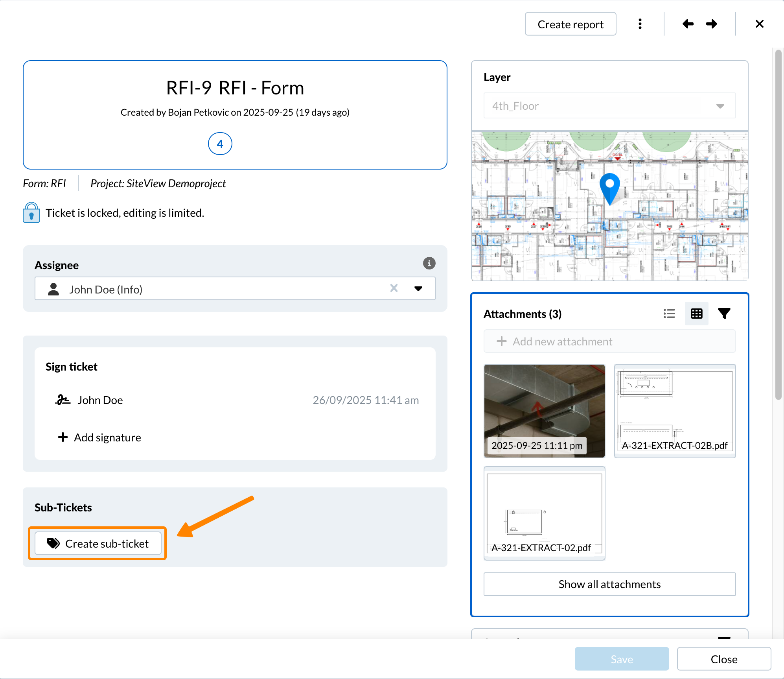Click Add signature link
Image resolution: width=784 pixels, height=679 pixels.
point(100,437)
